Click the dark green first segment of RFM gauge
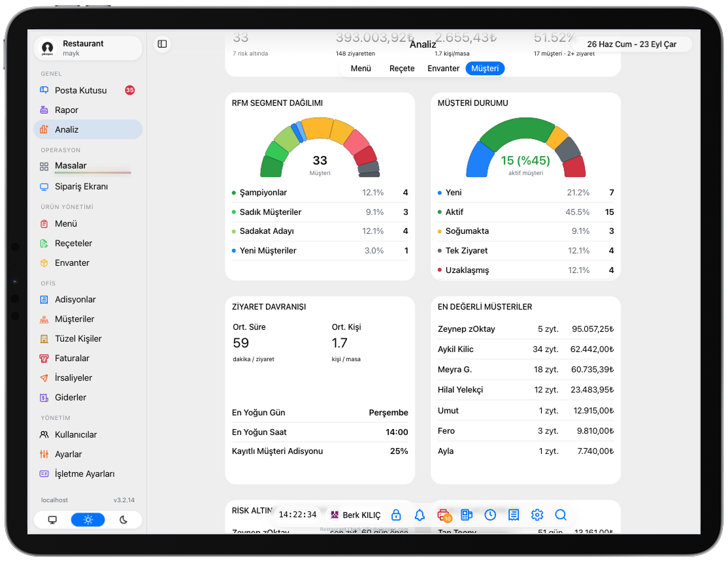 [271, 167]
